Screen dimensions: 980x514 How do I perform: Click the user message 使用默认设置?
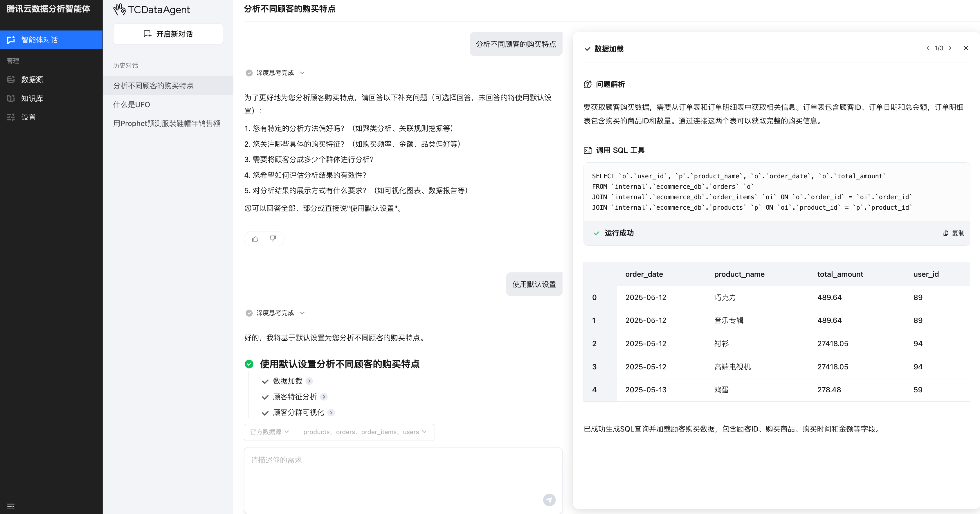tap(534, 284)
